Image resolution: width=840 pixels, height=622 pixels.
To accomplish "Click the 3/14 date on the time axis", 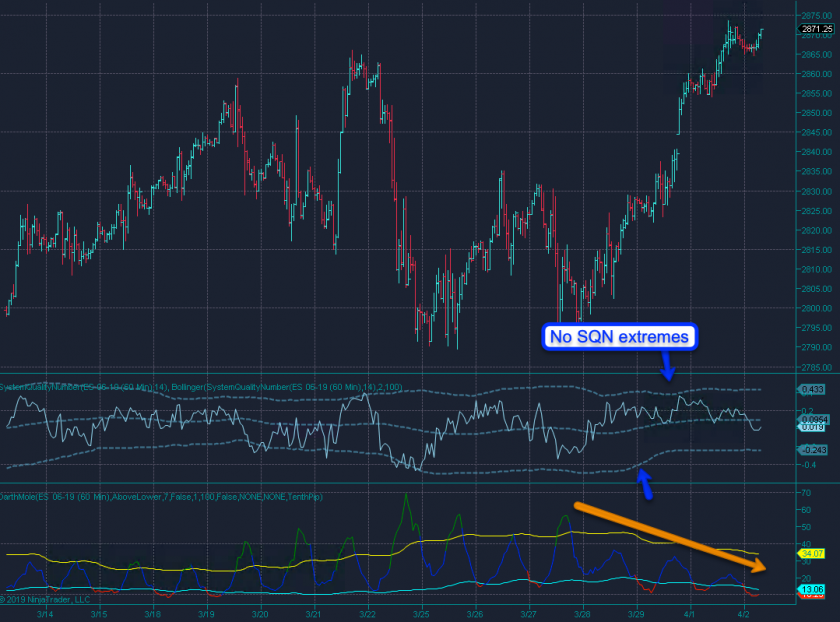I will tap(48, 614).
